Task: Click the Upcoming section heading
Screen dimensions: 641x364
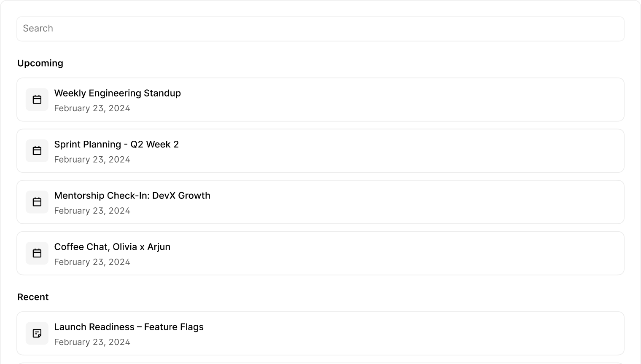Action: coord(40,63)
